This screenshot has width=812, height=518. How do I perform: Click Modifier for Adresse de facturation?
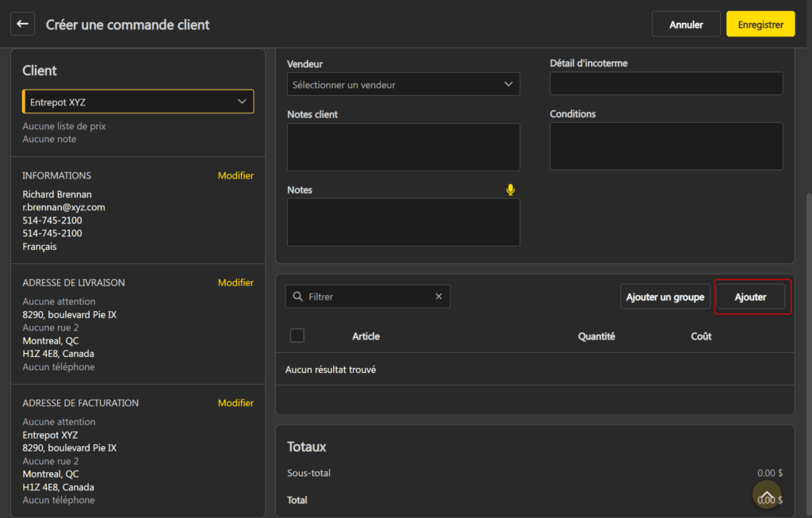236,403
